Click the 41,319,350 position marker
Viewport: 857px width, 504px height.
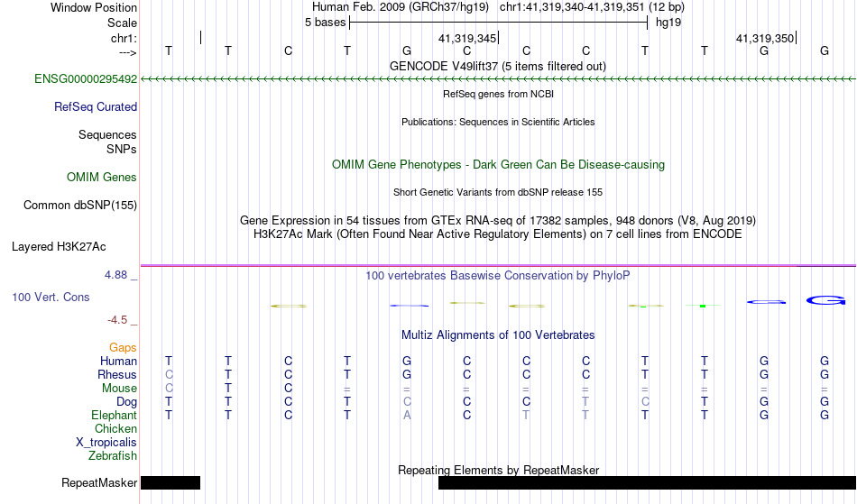(765, 38)
